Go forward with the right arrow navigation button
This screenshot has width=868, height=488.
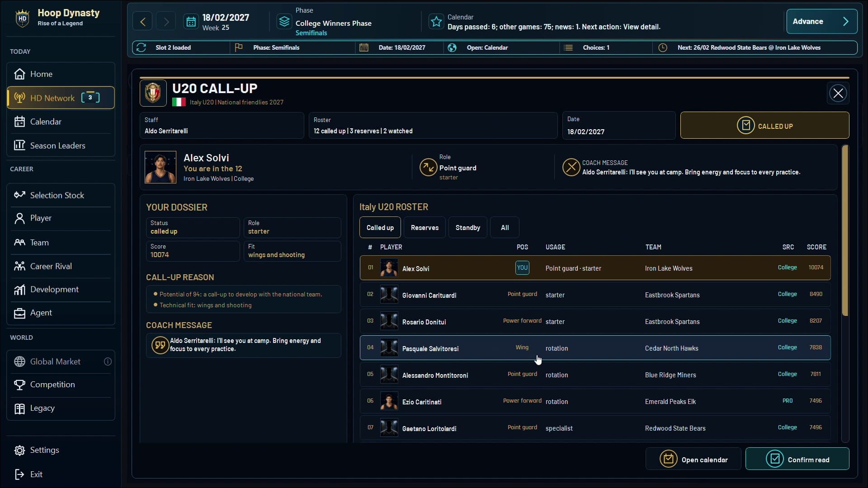click(166, 22)
